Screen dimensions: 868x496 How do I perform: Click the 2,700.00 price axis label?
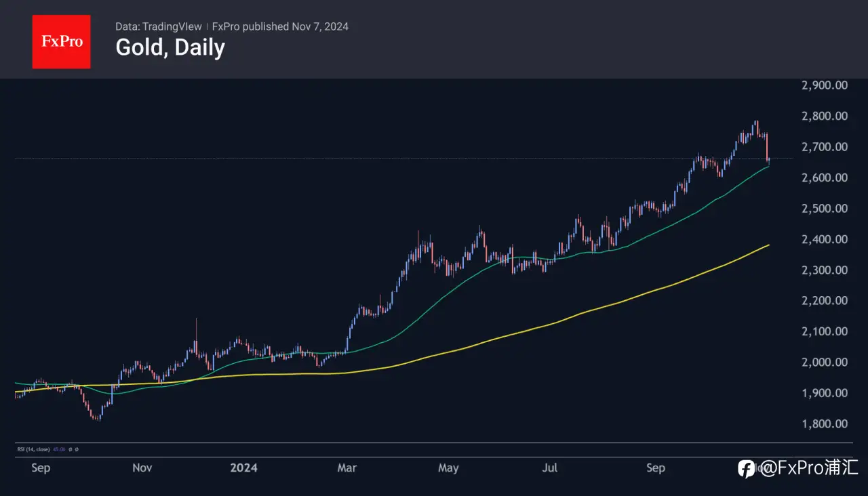(x=824, y=147)
